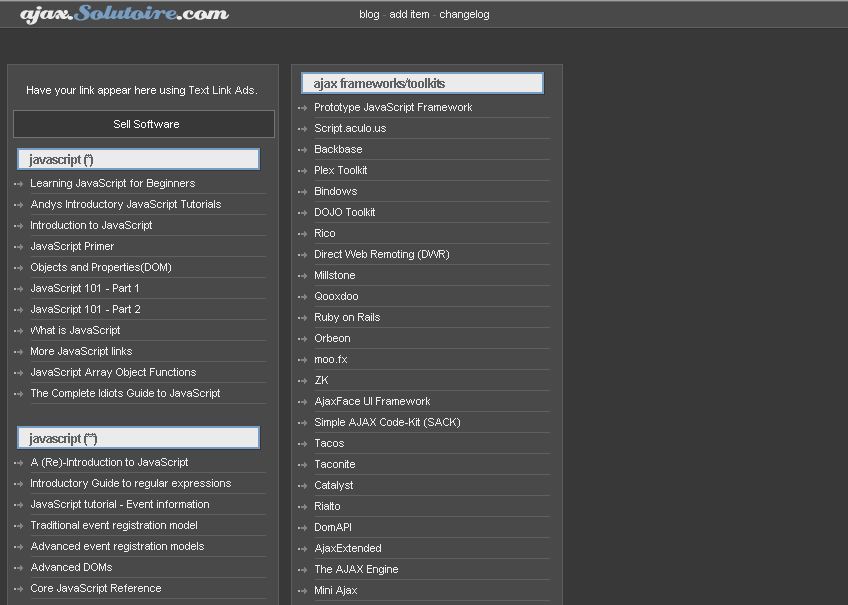This screenshot has height=605, width=848.
Task: Open Script.aculo.us link
Action: point(350,129)
